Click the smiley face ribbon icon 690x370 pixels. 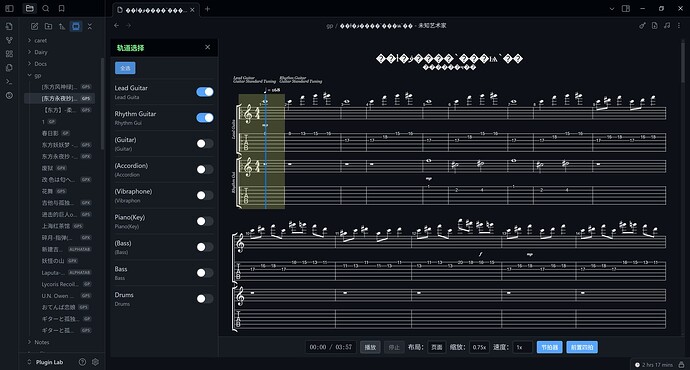(x=9, y=95)
